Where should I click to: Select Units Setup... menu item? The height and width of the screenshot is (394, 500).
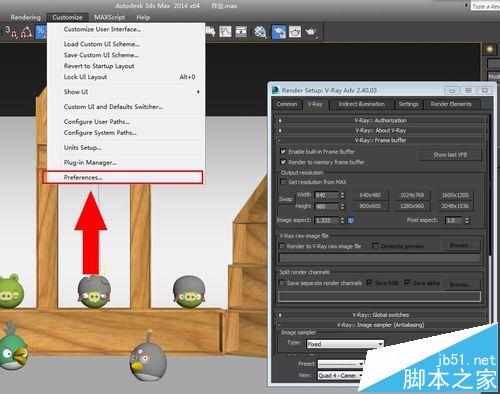tap(126, 148)
